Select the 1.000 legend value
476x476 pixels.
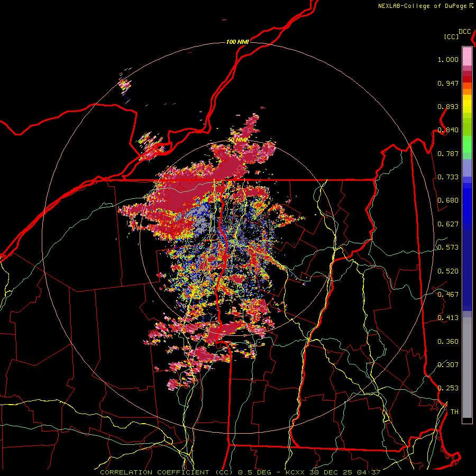[x=448, y=59]
